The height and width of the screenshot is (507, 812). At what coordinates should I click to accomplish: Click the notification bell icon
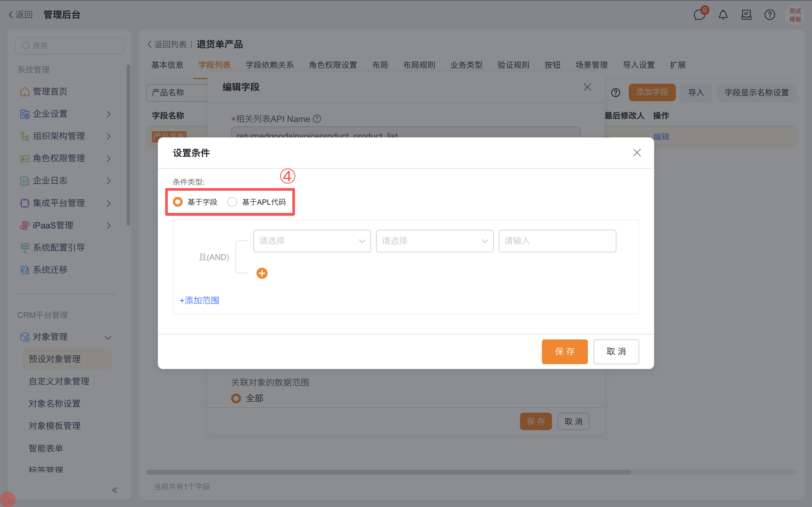coord(723,15)
